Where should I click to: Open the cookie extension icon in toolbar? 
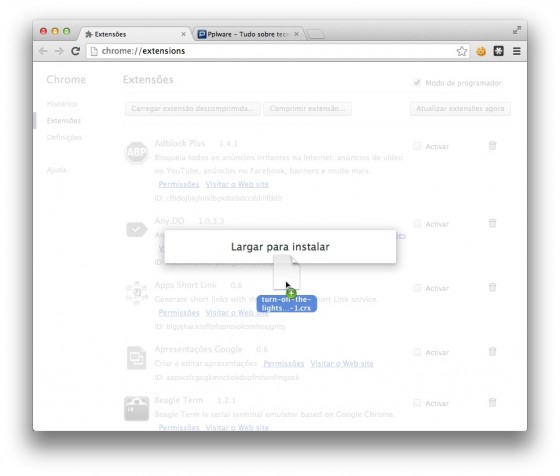pos(481,51)
